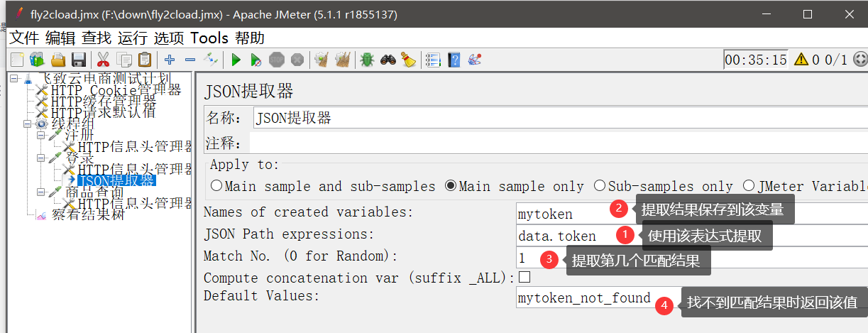Save the test plan with floppy icon
Image resolution: width=868 pixels, height=333 pixels.
click(79, 60)
